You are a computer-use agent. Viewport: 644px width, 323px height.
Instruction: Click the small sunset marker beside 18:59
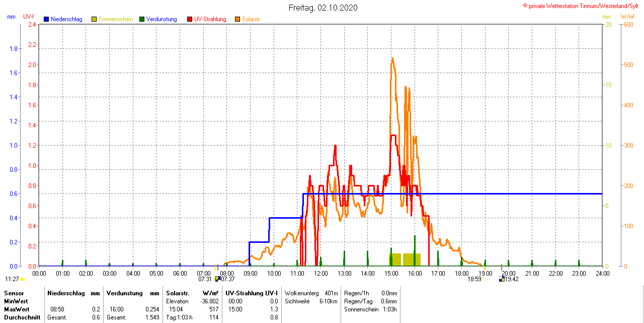(x=485, y=279)
